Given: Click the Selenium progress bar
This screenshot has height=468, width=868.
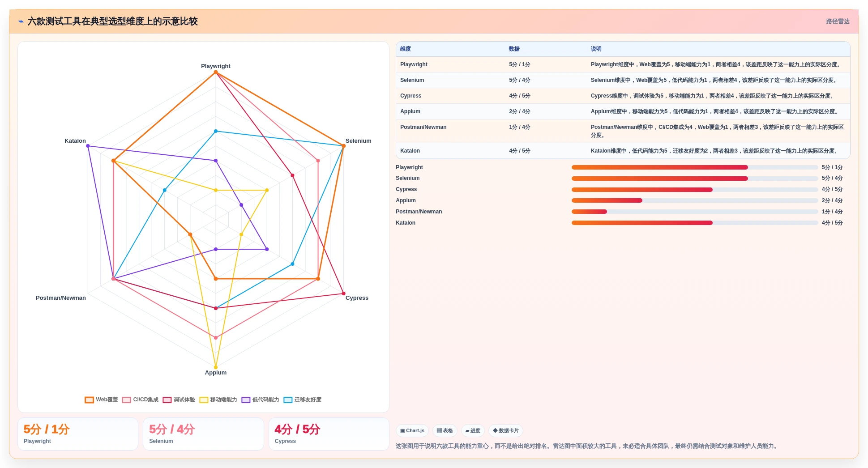Looking at the screenshot, I should tap(695, 179).
